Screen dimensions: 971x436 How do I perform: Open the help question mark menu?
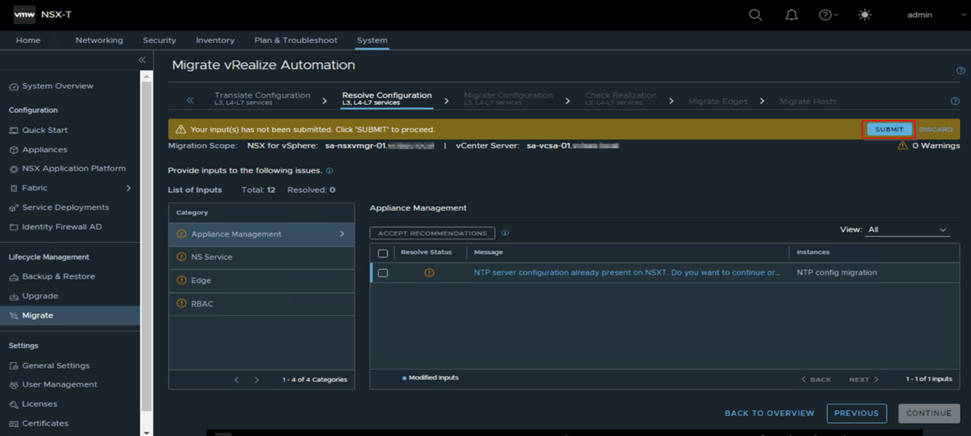827,15
